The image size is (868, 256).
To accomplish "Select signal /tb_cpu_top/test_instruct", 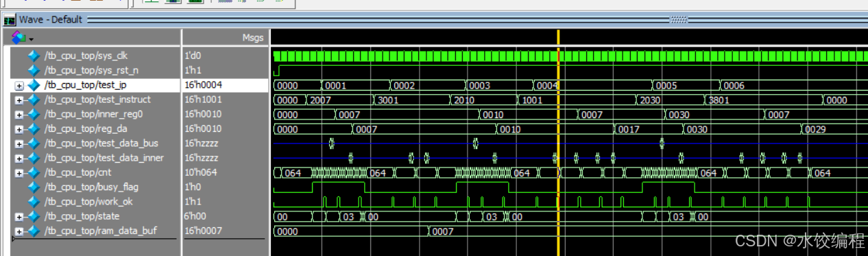I will pyautogui.click(x=97, y=100).
